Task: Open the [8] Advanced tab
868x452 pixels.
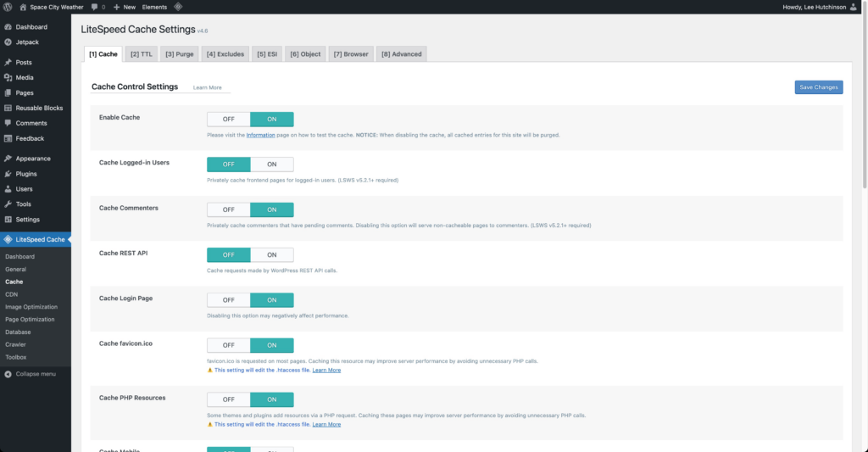Action: click(x=401, y=53)
